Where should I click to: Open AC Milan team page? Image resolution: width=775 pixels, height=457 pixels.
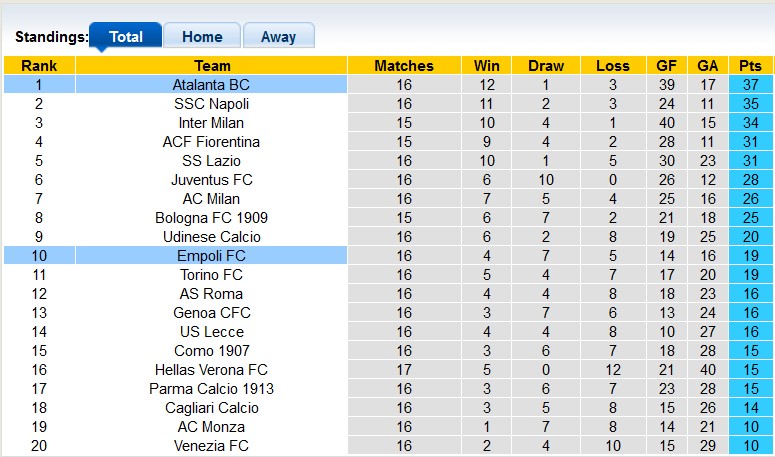[211, 199]
